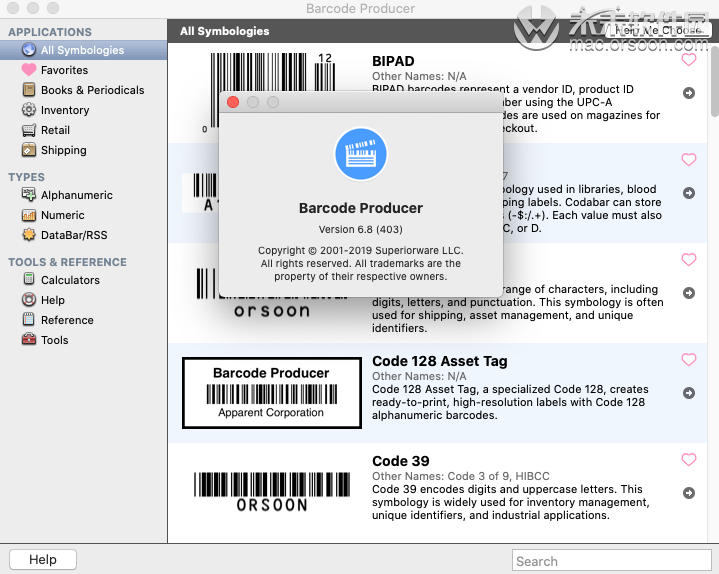Click the BIPAD title
Image resolution: width=719 pixels, height=574 pixels.
click(x=393, y=61)
